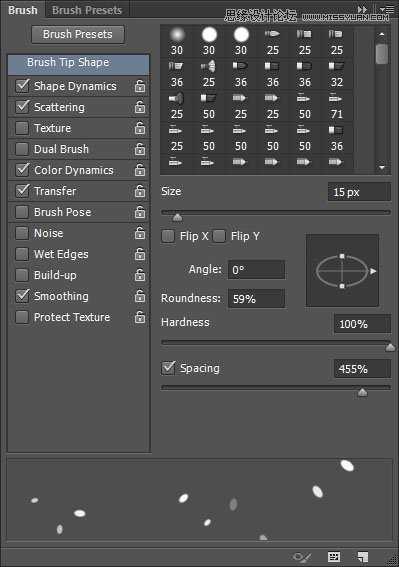Enable the Texture checkbox

[x=22, y=128]
